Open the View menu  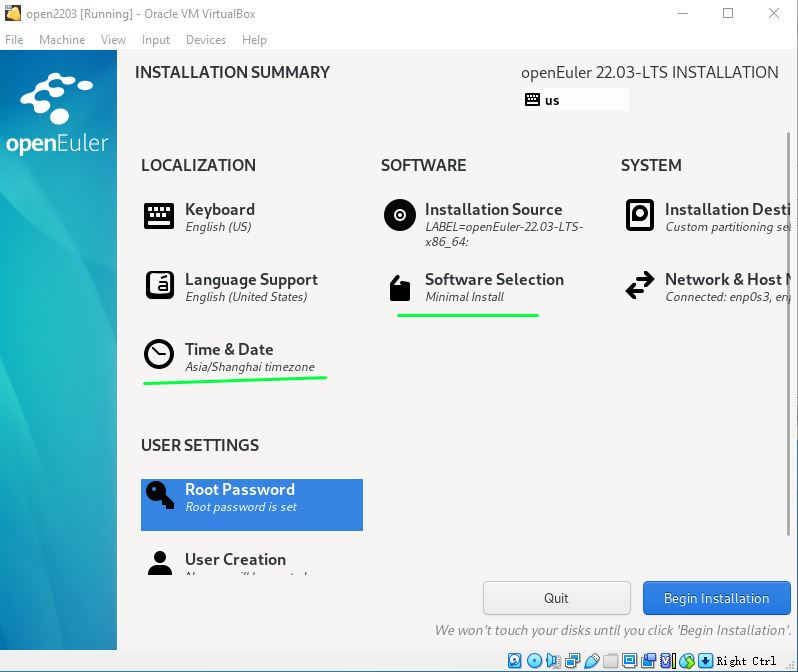113,40
